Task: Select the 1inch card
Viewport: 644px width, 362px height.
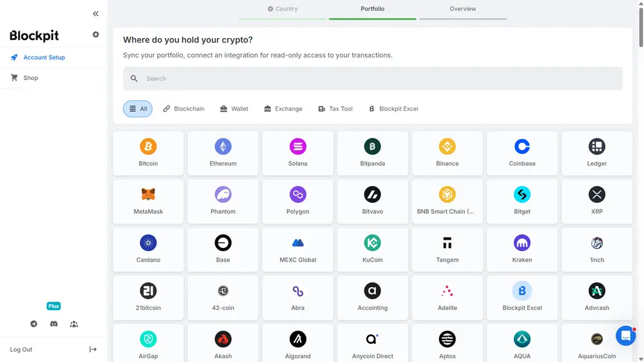Action: click(x=597, y=249)
